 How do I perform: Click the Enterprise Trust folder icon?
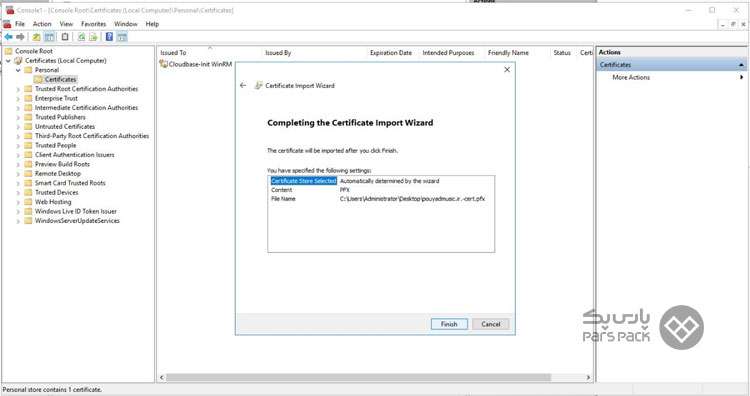click(28, 98)
